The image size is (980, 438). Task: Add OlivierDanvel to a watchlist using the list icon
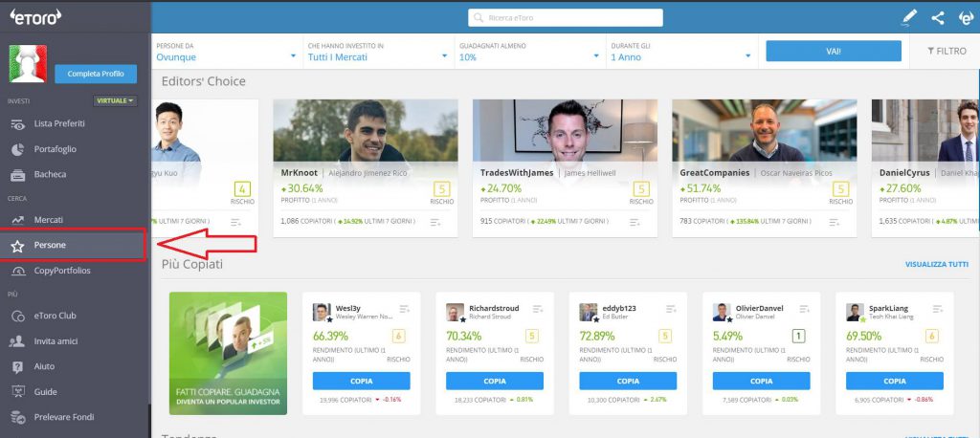tap(805, 309)
